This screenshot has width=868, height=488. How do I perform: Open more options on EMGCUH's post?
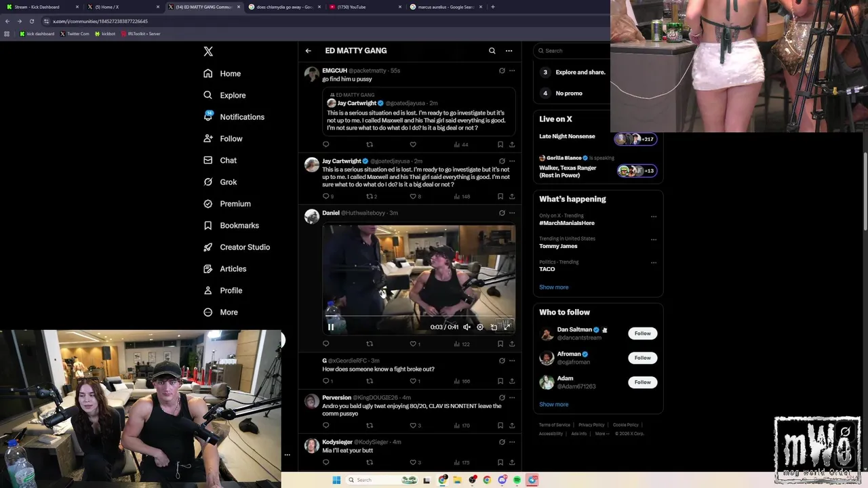pos(512,70)
